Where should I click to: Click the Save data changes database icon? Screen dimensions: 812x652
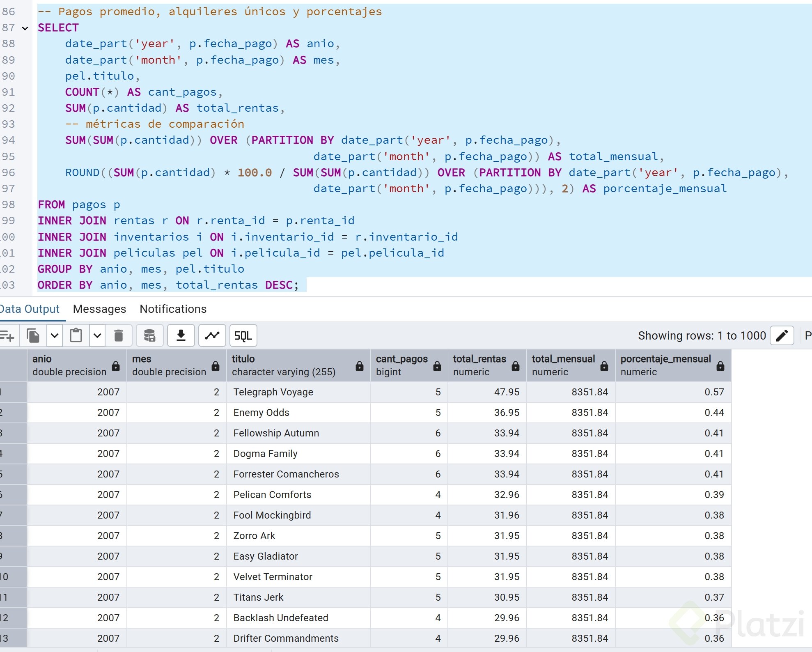tap(149, 336)
